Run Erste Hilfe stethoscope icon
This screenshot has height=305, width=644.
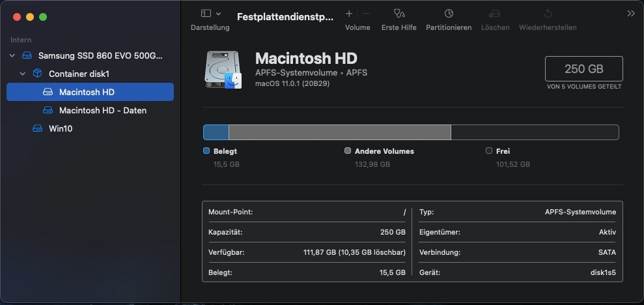point(399,14)
